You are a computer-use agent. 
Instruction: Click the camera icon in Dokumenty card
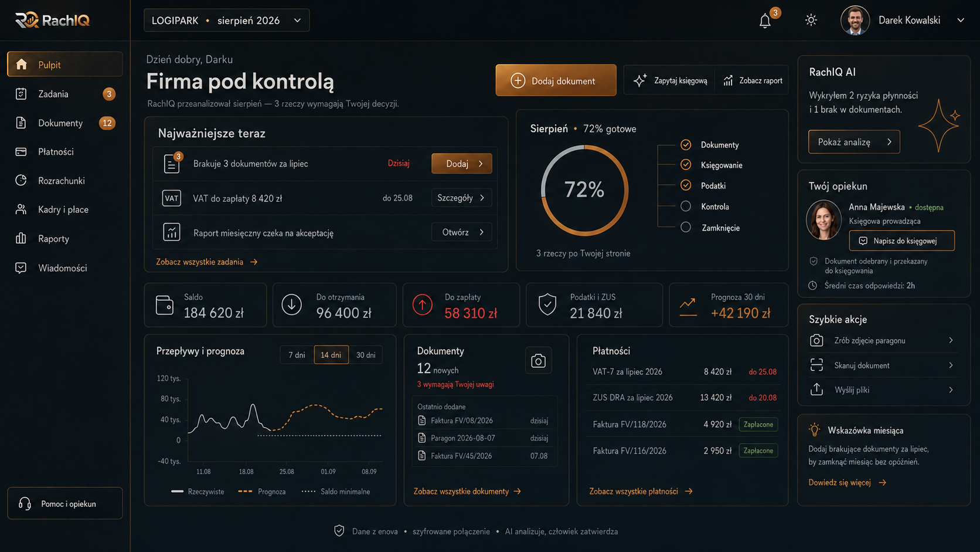click(x=538, y=361)
